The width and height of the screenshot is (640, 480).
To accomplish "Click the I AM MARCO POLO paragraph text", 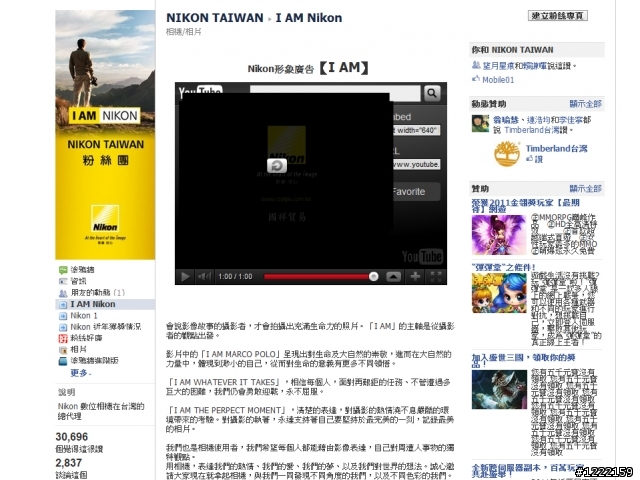I will coord(309,358).
